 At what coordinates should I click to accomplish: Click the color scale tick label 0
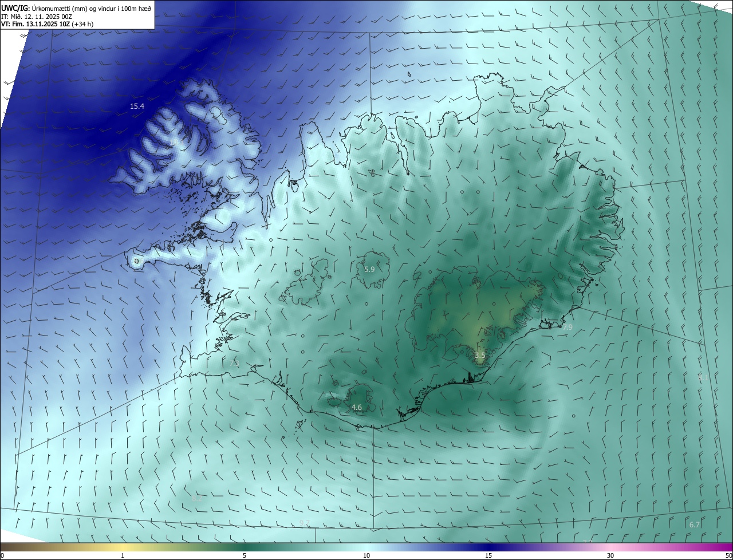click(x=2, y=555)
